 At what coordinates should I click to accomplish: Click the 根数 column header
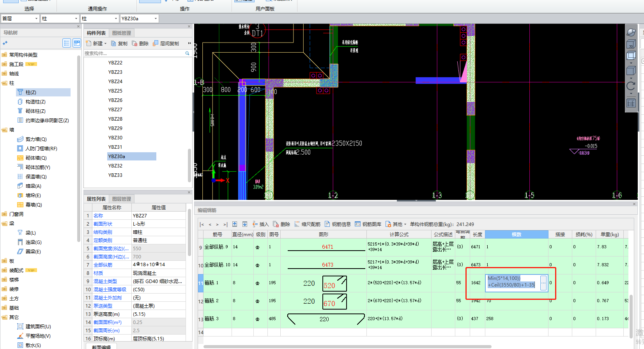517,234
